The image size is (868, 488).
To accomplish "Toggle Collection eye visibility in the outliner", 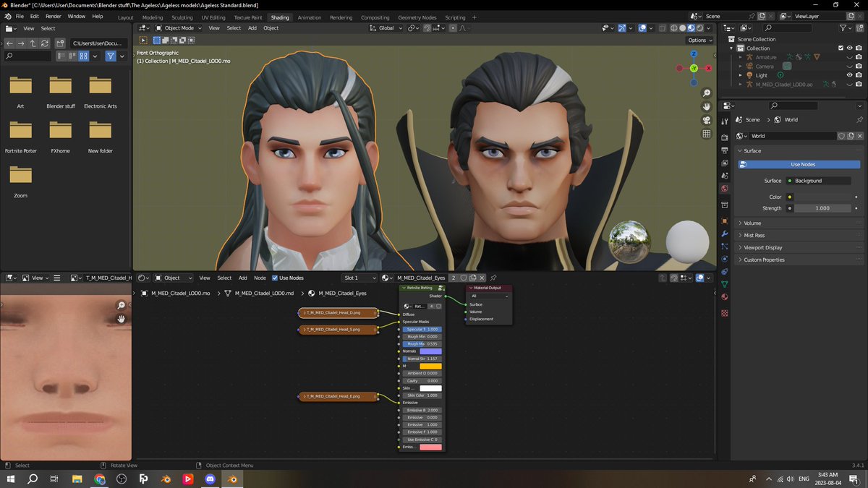I will [x=849, y=48].
